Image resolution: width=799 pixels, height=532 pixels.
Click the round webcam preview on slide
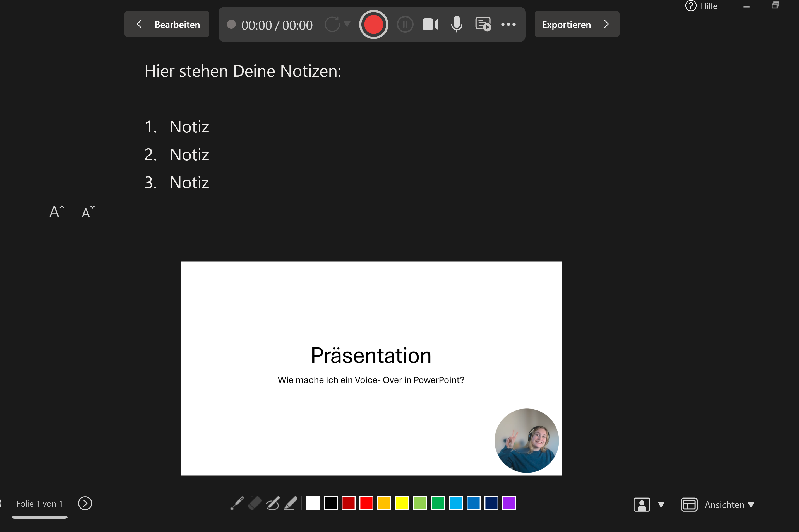527,440
